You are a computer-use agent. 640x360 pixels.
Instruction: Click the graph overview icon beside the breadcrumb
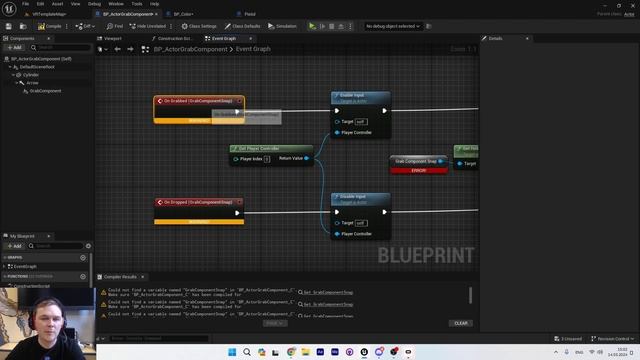[x=145, y=49]
